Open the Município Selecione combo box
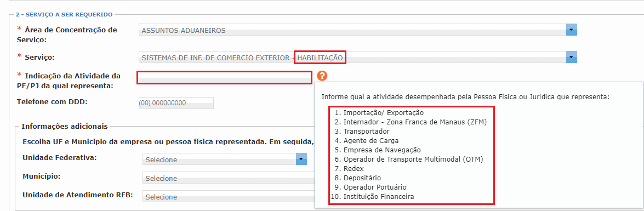644x211 pixels. (229, 178)
